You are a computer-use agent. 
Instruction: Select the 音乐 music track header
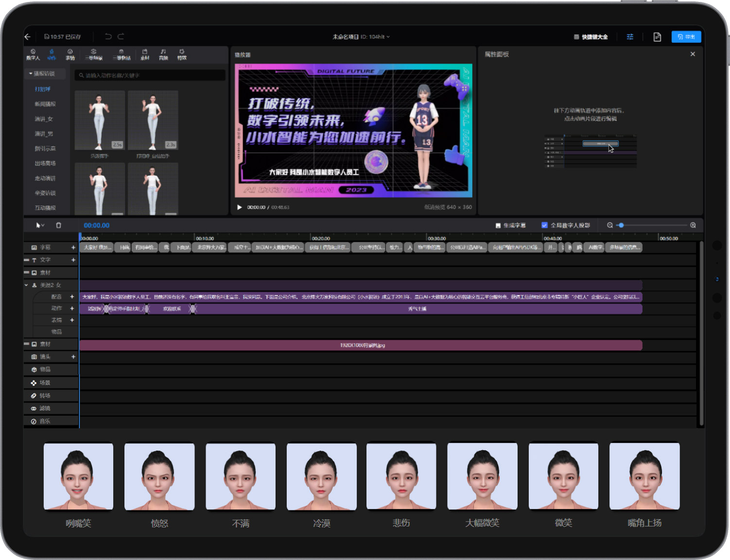(51, 421)
